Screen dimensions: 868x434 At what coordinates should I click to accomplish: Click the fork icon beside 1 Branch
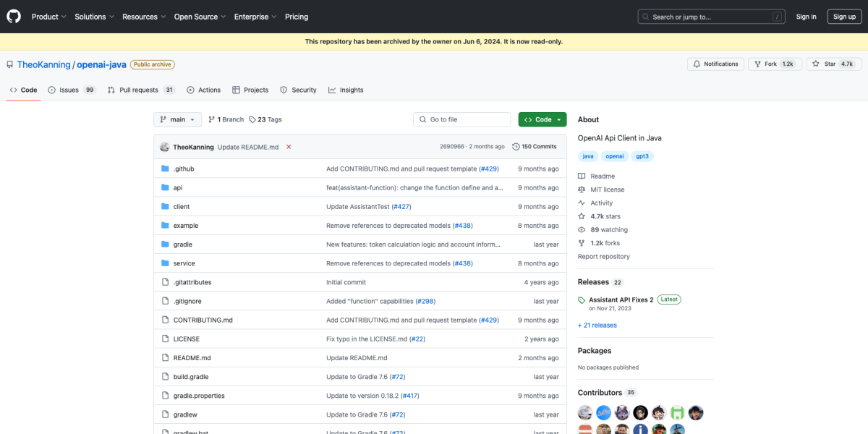(x=210, y=119)
